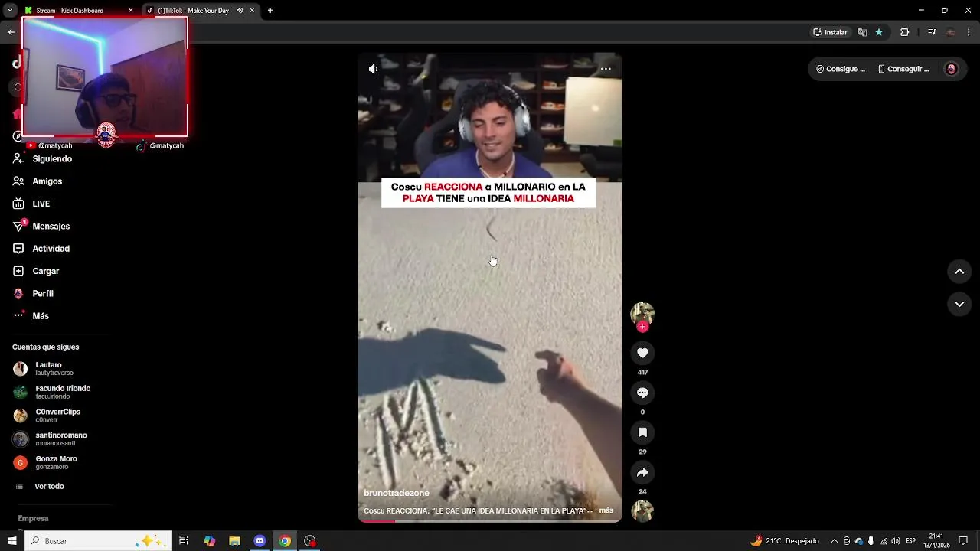The image size is (980, 551).
Task: Open Cargar to upload a video
Action: pyautogui.click(x=36, y=271)
